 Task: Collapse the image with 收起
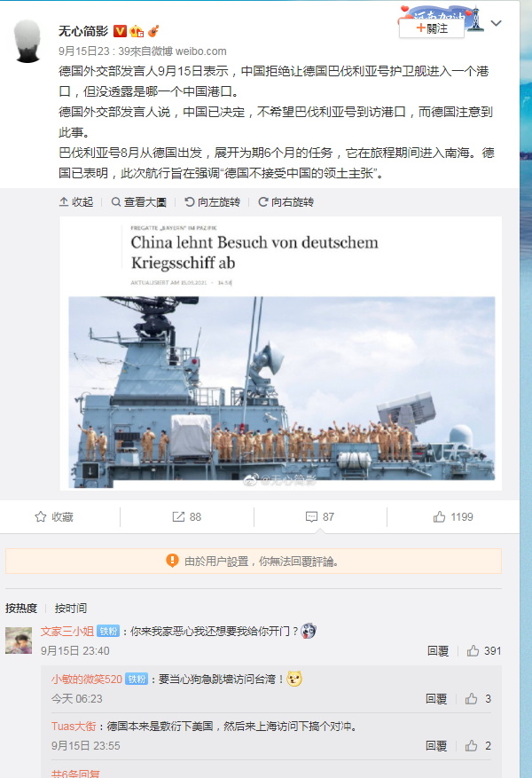(76, 202)
